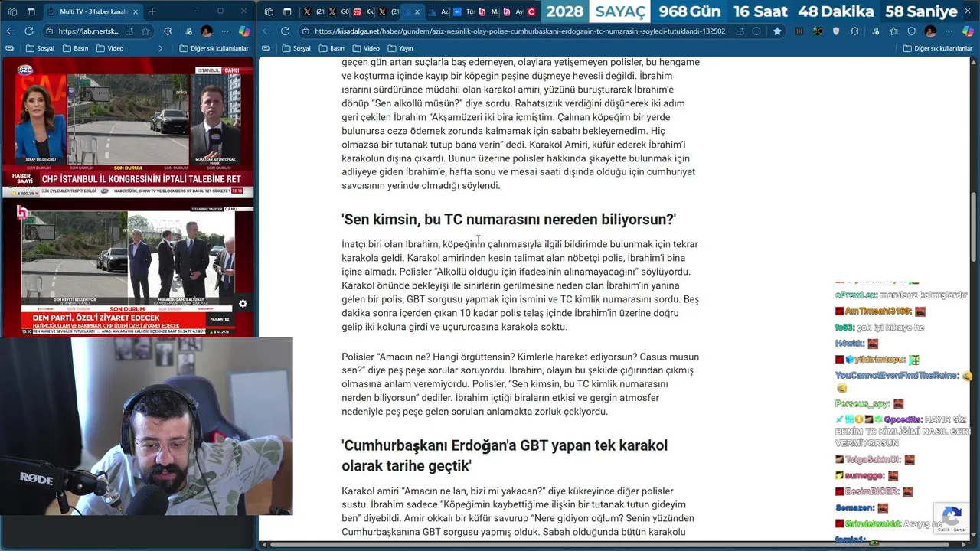Open split screen icon in kisadalga address bar
Viewport: 980px width, 551px height.
740,31
